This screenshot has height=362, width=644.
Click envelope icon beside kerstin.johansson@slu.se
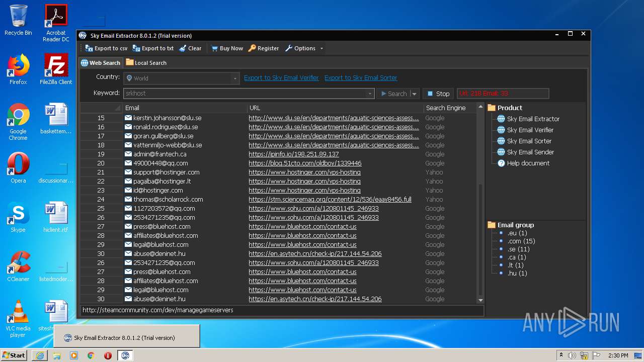(128, 118)
